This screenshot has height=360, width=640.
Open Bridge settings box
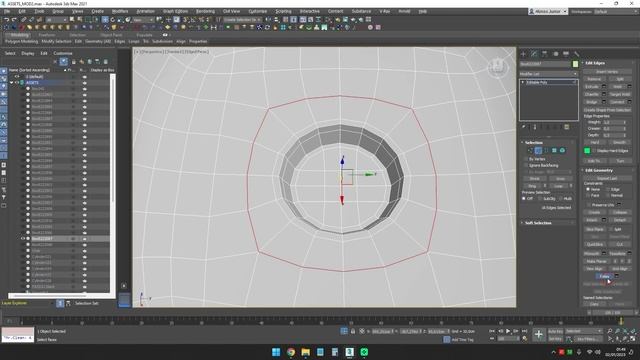(x=604, y=102)
